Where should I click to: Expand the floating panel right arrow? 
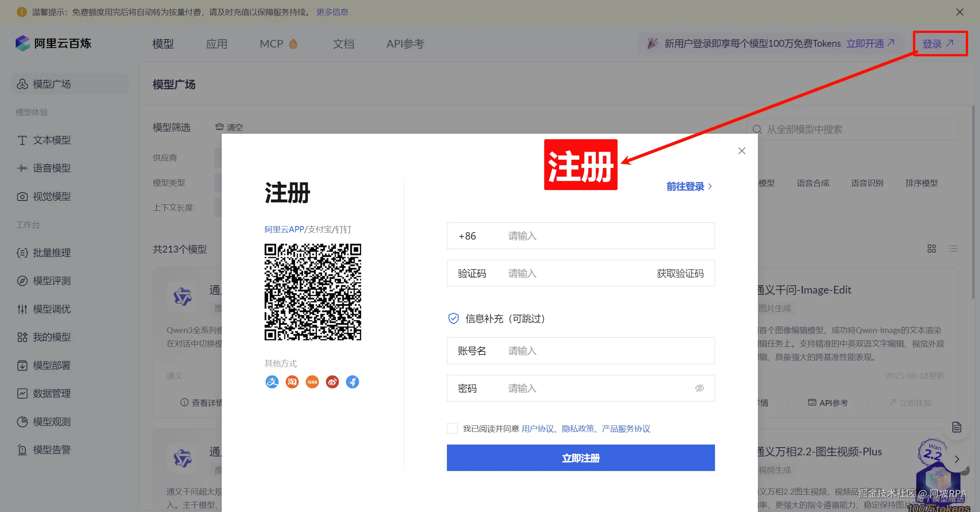(957, 459)
